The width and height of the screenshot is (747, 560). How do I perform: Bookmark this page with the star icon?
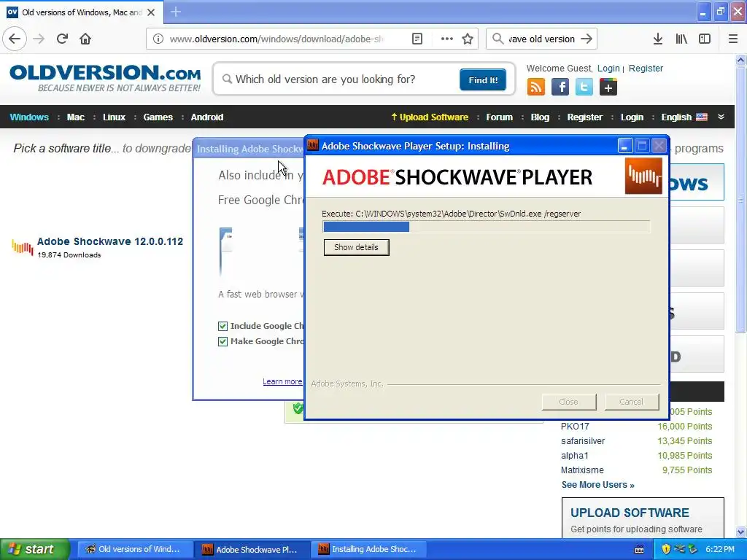click(x=468, y=39)
